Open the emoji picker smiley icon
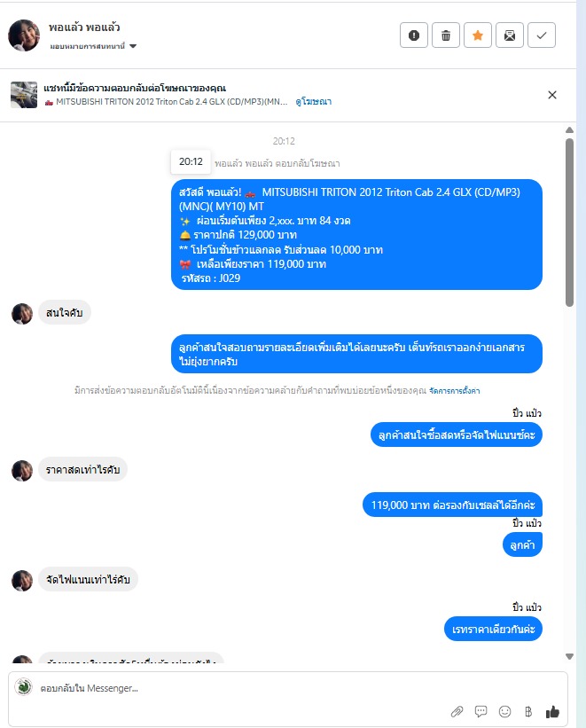Viewport: 586px width, 728px height. (x=504, y=711)
